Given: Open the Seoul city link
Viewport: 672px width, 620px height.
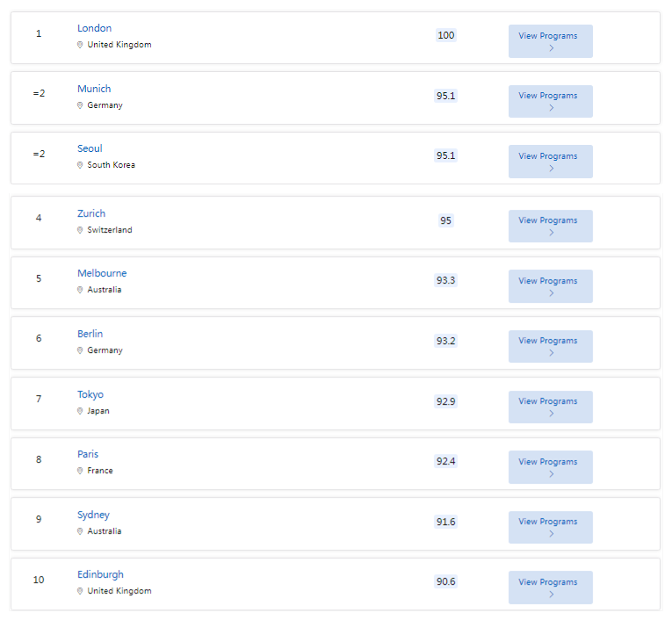Looking at the screenshot, I should [x=90, y=148].
